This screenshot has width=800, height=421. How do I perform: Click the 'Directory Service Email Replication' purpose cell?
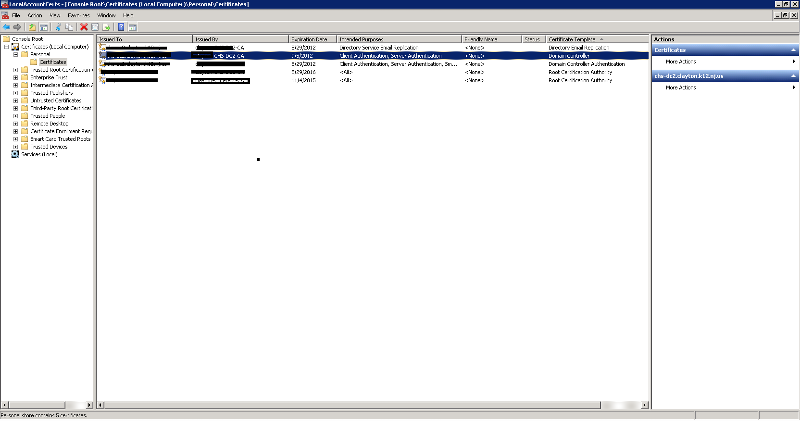point(379,47)
